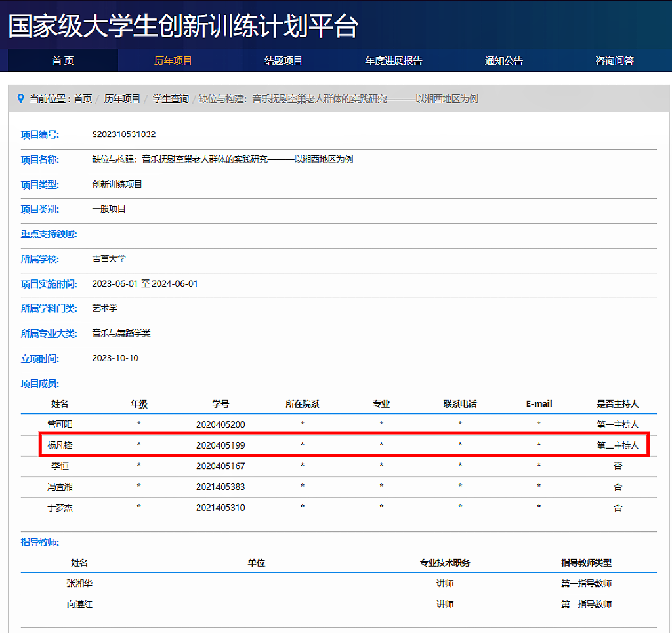Click the member name 管可阳

tap(60, 424)
